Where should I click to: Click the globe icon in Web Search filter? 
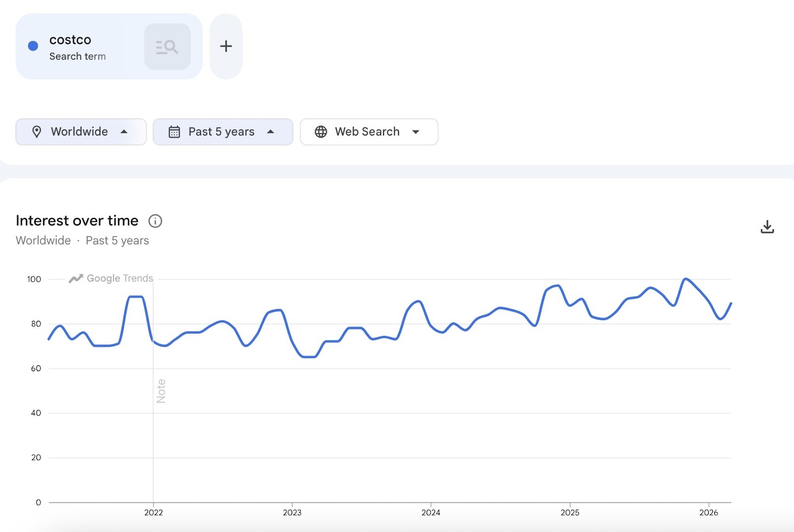point(321,132)
